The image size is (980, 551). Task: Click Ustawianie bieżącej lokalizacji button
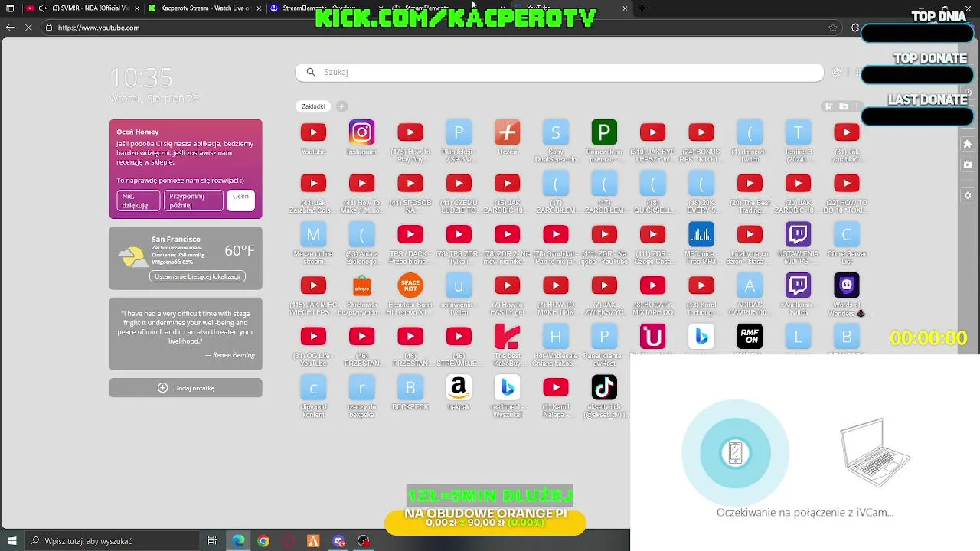pos(198,276)
